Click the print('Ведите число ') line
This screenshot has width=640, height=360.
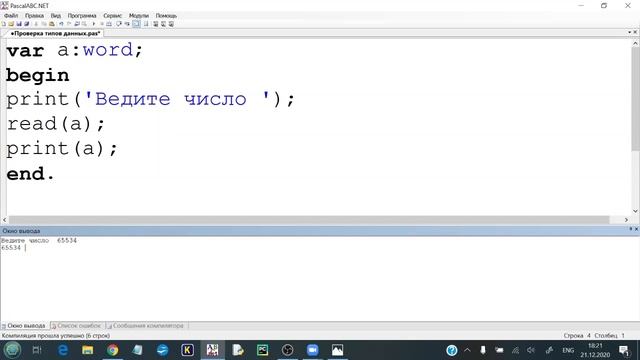[150, 100]
